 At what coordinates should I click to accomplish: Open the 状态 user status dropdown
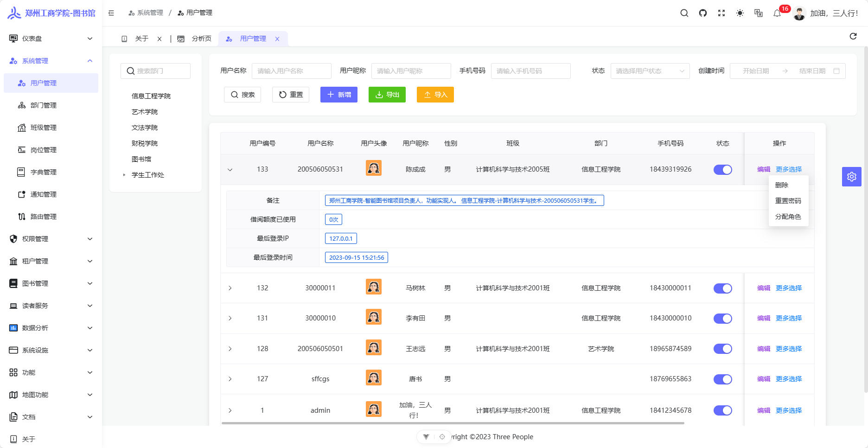pos(650,71)
